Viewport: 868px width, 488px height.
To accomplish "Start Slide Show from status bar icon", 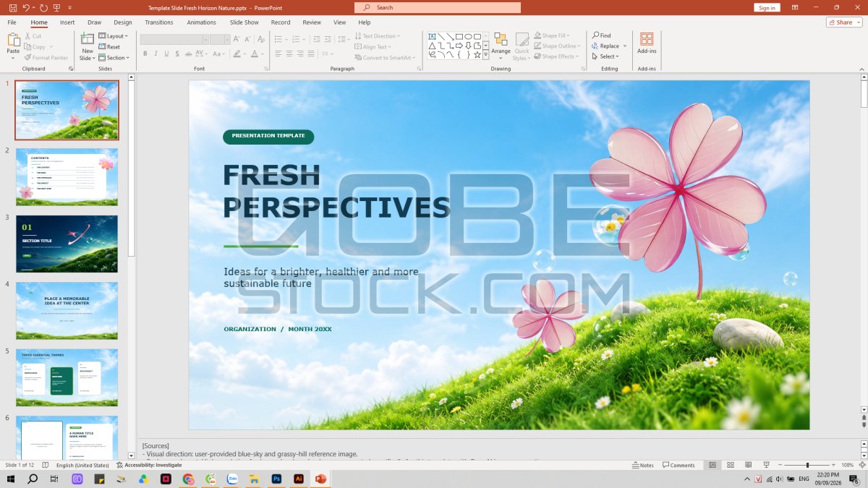I will 765,465.
